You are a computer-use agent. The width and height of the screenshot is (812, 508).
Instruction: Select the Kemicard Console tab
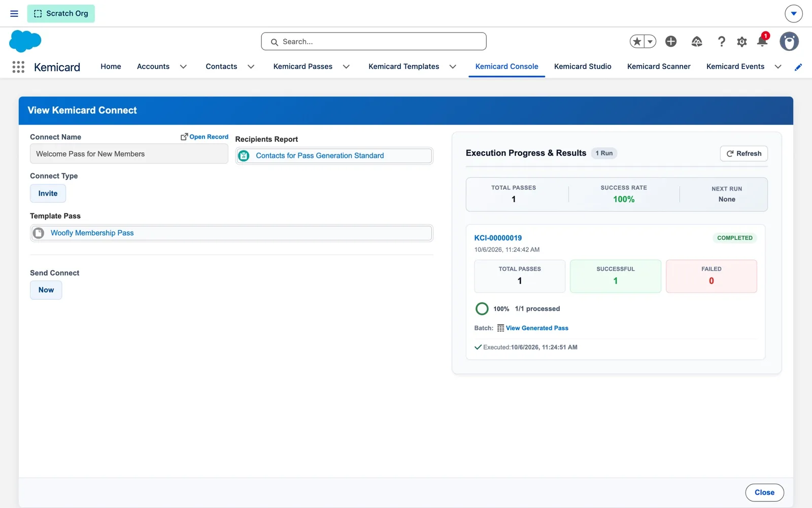[506, 67]
